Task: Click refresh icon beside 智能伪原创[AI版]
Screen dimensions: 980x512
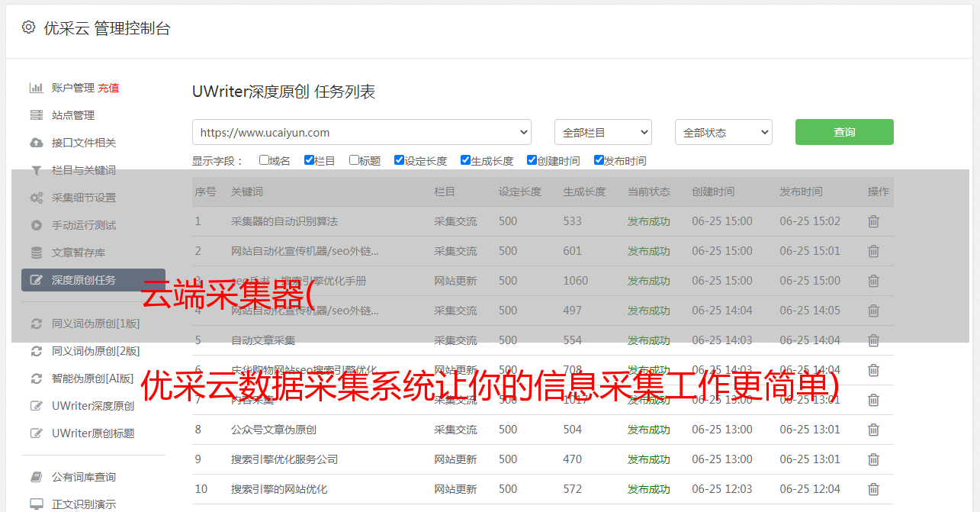Action: point(36,378)
